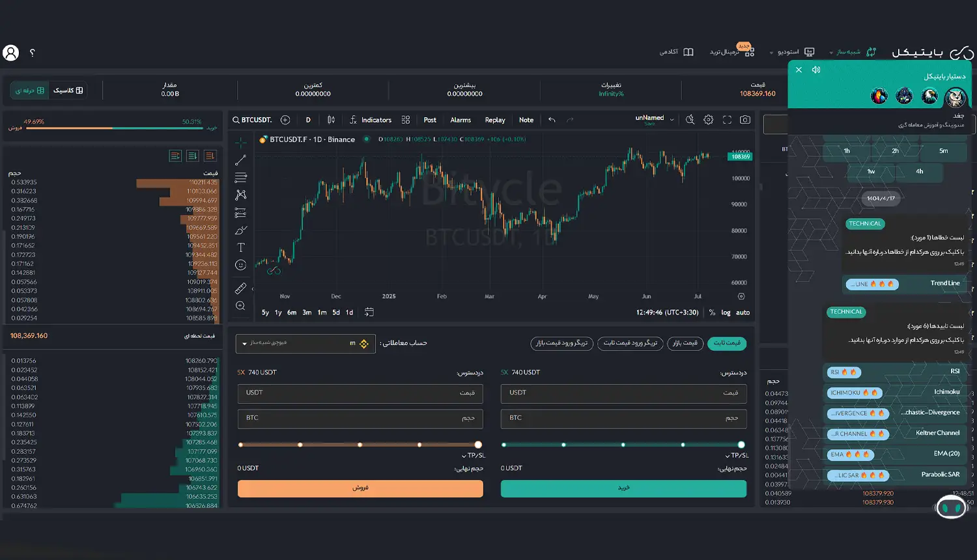Click the green خرید buy button

(623, 488)
